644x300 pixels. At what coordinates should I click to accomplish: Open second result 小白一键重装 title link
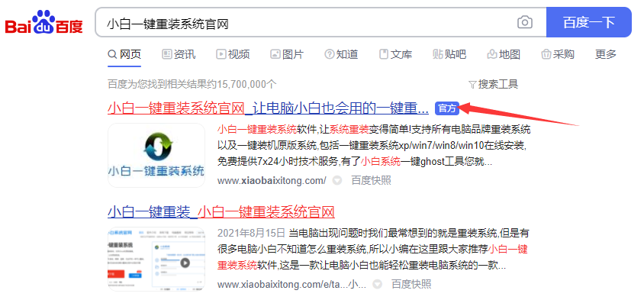[221, 212]
